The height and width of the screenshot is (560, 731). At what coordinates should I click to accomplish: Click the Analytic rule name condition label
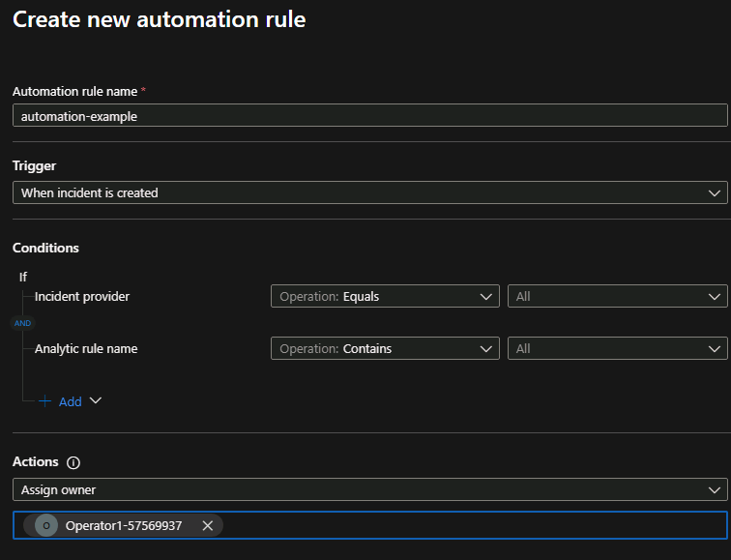tap(86, 349)
